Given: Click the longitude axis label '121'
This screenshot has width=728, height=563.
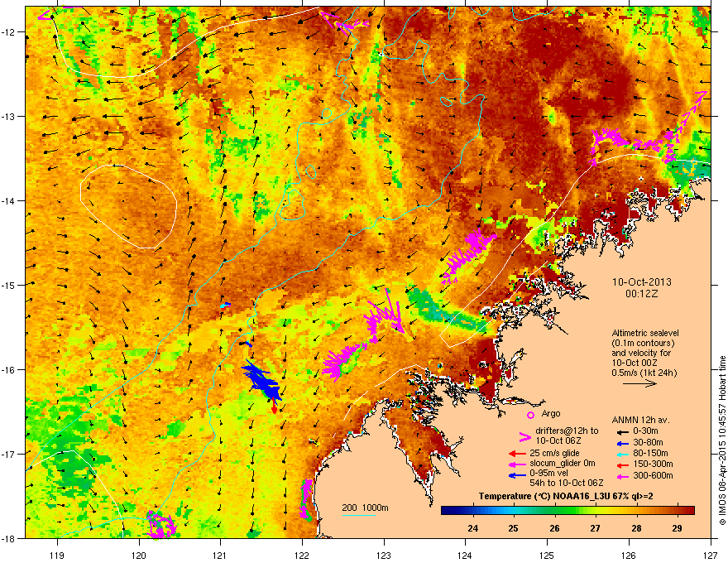Looking at the screenshot, I should pos(220,555).
